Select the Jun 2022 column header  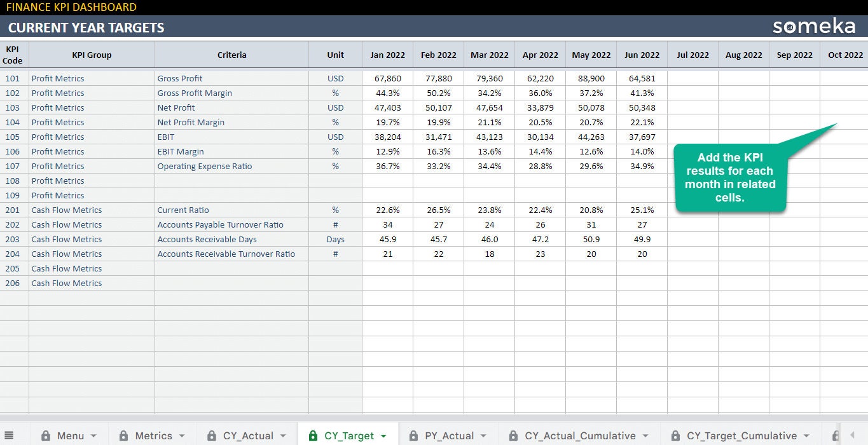coord(642,55)
